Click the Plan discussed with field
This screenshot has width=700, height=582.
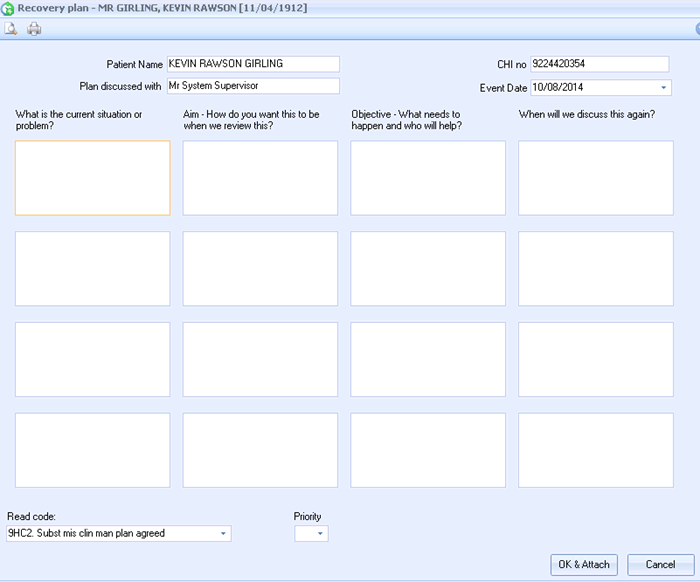coord(252,86)
